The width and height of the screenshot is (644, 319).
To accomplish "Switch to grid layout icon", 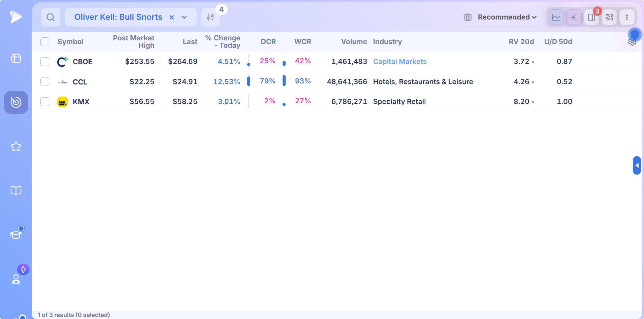I will pyautogui.click(x=609, y=17).
